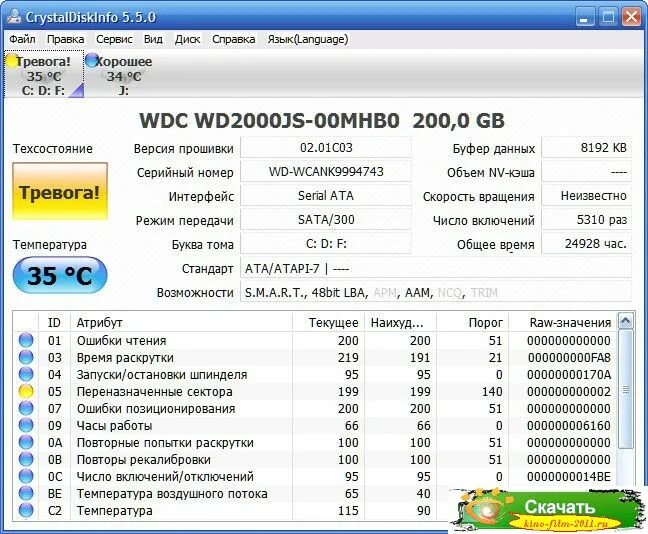Screen dimensions: 648x534
Task: Open the Язык(Language) menu
Action: (308, 39)
